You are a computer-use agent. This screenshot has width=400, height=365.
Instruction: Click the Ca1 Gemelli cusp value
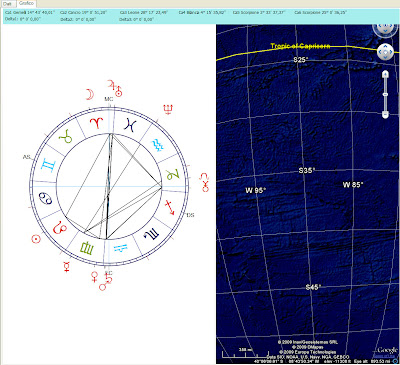[30, 12]
